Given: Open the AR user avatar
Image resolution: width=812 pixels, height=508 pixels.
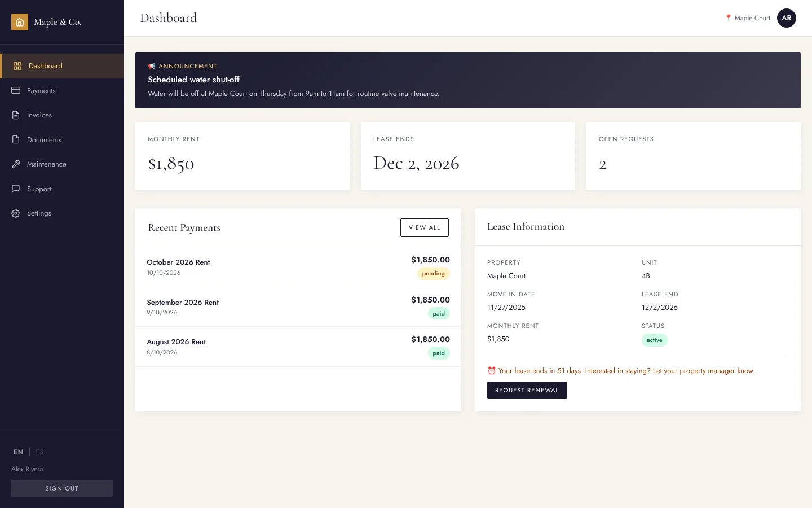Looking at the screenshot, I should coord(787,18).
